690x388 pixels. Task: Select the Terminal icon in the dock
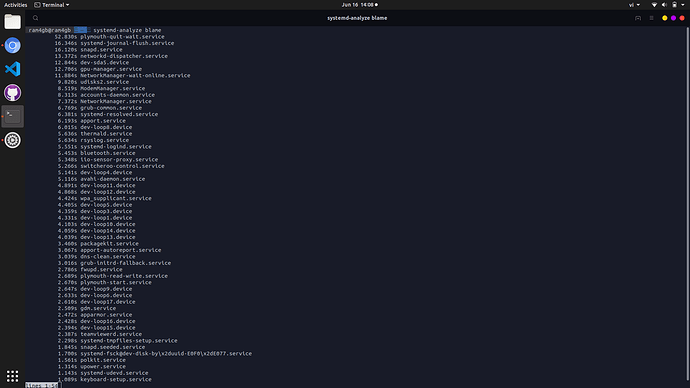12,116
